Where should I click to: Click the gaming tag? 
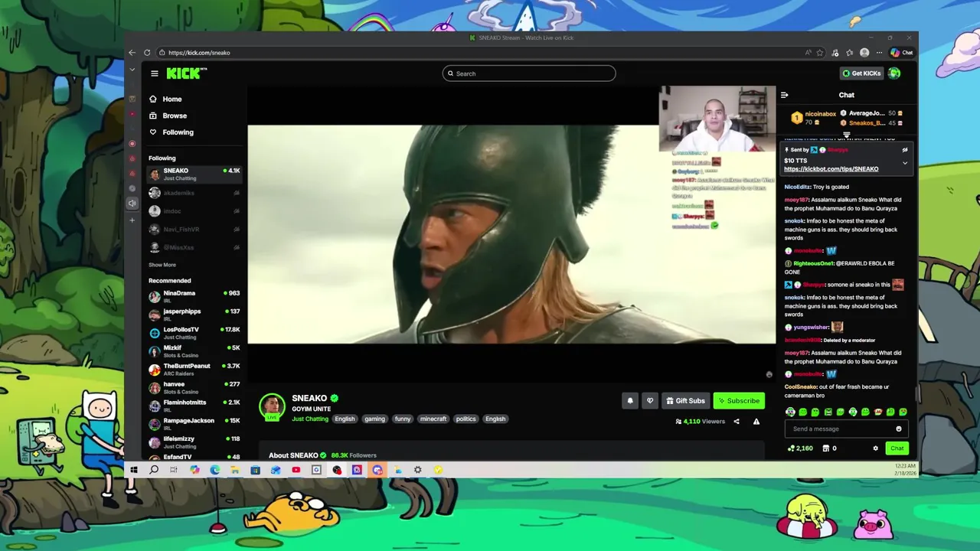tap(374, 419)
